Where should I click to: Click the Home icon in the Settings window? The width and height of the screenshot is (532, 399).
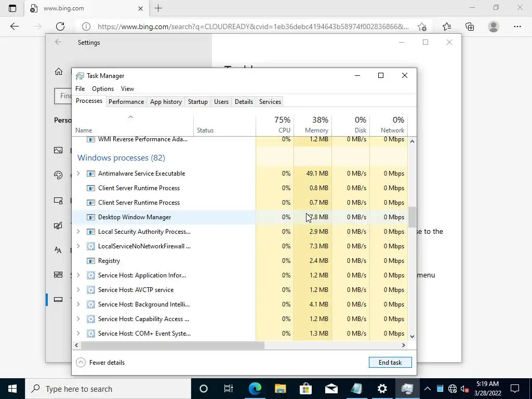pos(59,71)
